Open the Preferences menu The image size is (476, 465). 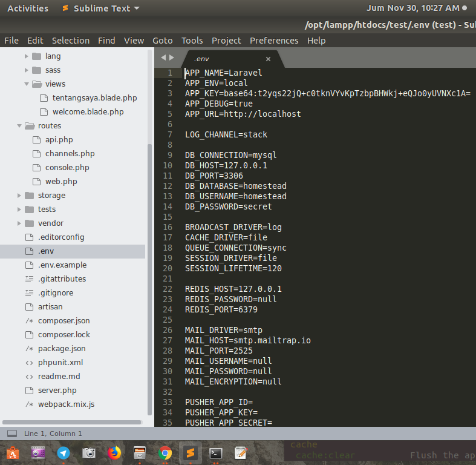coord(274,41)
